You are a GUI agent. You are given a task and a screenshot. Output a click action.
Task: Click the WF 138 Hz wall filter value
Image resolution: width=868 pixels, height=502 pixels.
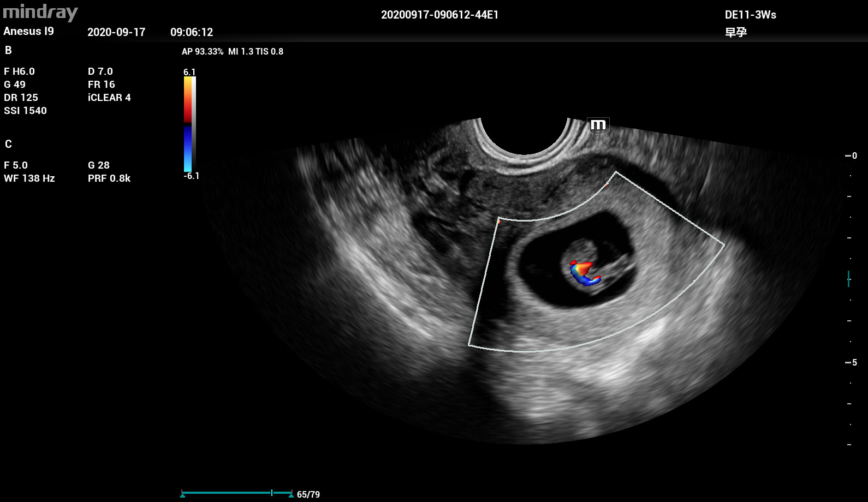point(29,178)
